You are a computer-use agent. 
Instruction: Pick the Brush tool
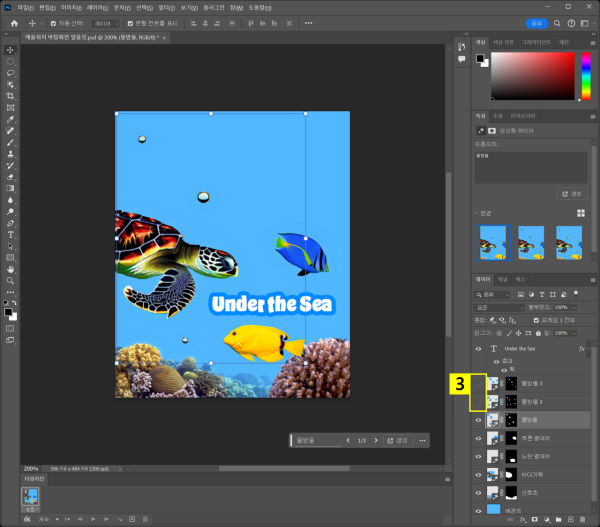tap(10, 142)
